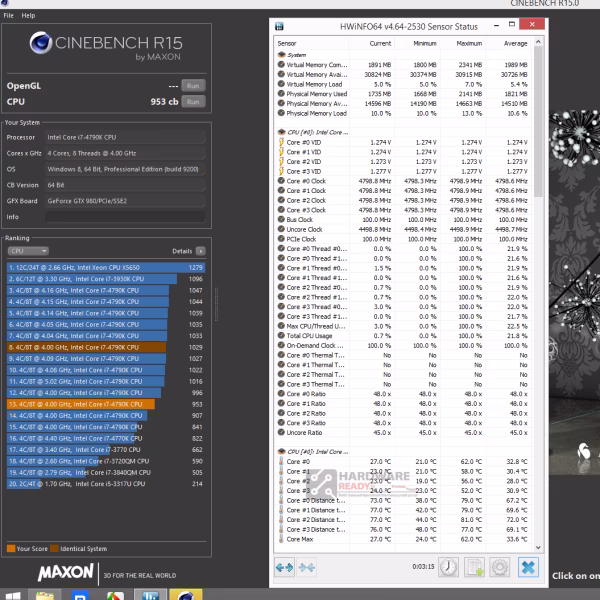Click the HWiNFO collapse columns arrows icon
The image size is (600, 600).
pos(307,567)
